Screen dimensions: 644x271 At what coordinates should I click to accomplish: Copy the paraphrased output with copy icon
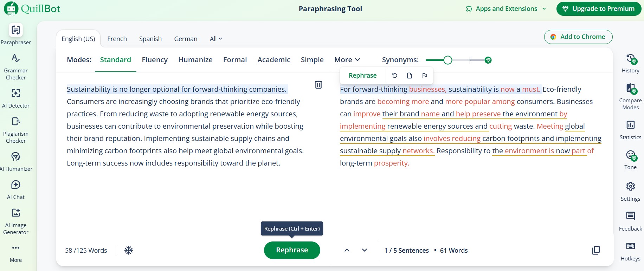click(596, 250)
